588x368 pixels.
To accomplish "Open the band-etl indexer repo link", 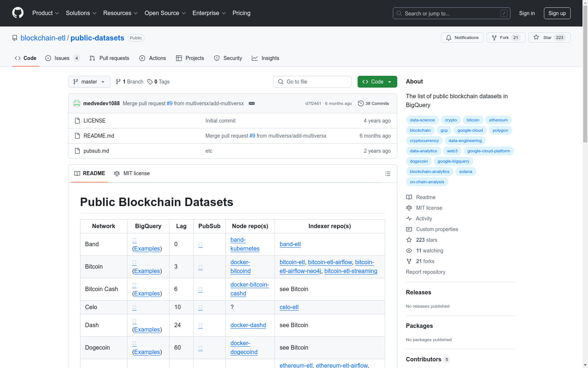I will pos(290,244).
